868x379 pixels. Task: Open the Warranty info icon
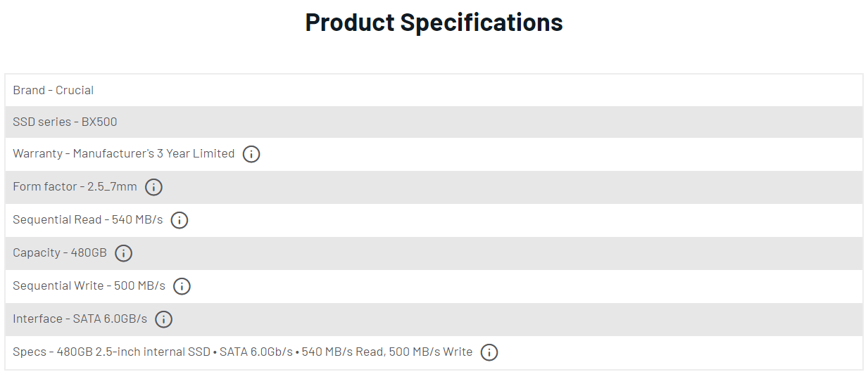pyautogui.click(x=251, y=154)
